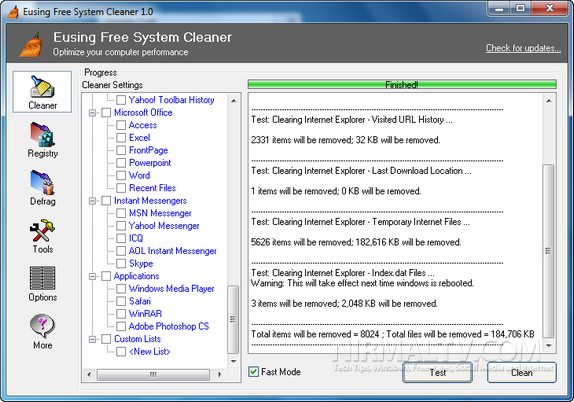Open the Check for updates link

pyautogui.click(x=523, y=48)
